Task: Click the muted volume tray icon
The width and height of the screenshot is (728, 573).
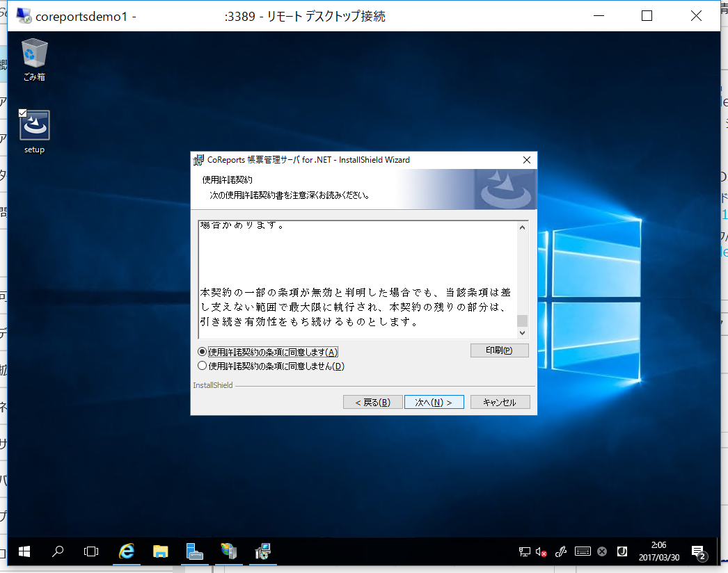Action: click(541, 551)
